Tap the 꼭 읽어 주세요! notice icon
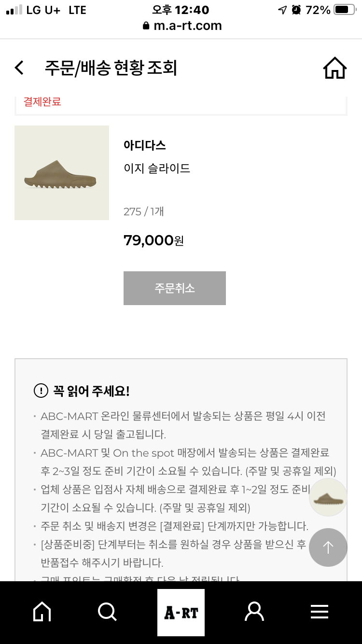The image size is (362, 644). (41, 391)
